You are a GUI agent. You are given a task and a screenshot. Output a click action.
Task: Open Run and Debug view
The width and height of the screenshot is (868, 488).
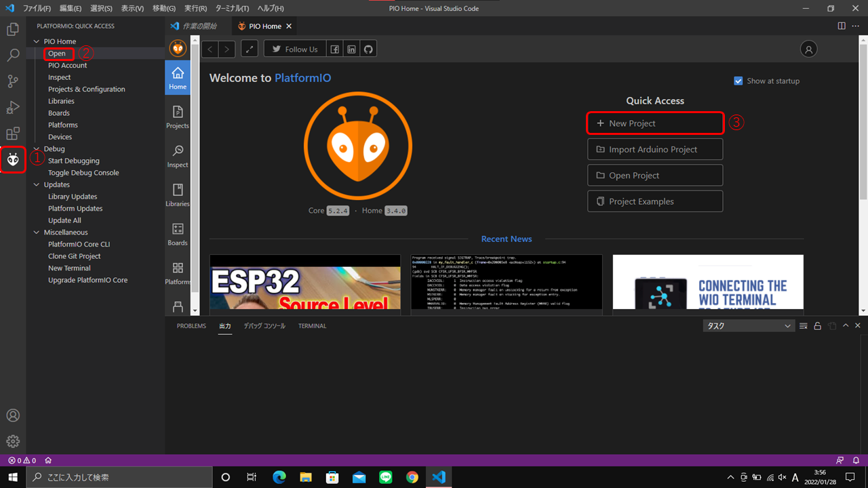pos(13,108)
